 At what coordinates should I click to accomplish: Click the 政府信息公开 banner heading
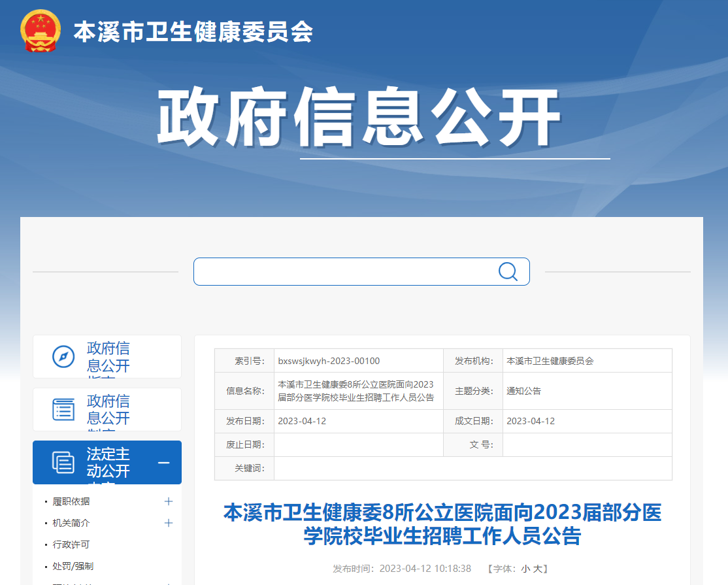pos(359,118)
